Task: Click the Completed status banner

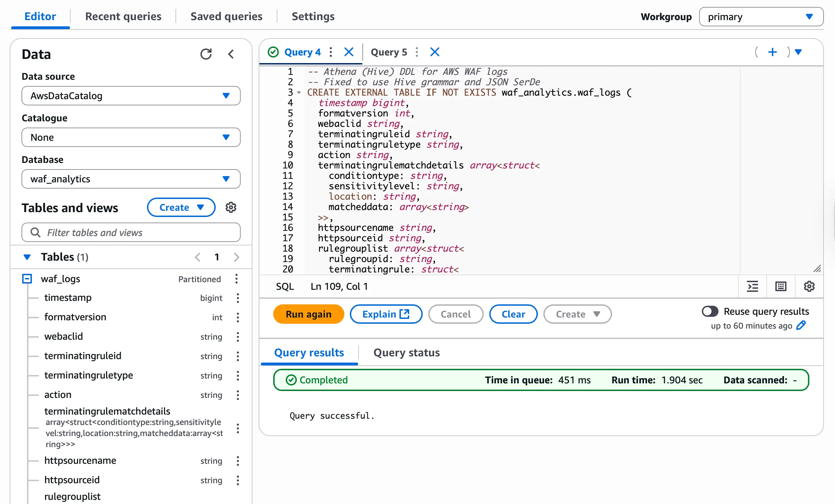Action: click(541, 380)
